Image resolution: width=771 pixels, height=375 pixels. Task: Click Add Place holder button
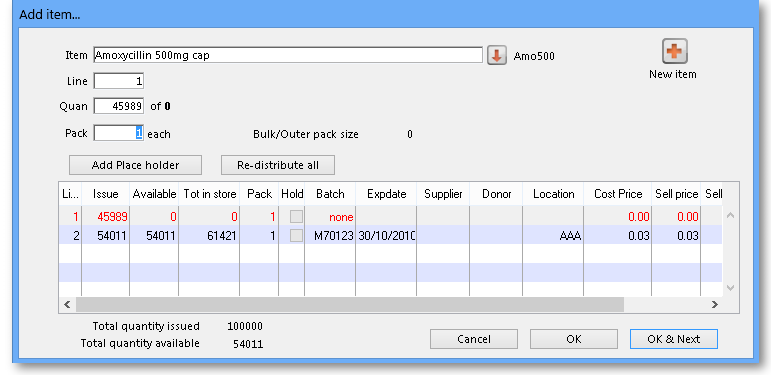coord(135,165)
